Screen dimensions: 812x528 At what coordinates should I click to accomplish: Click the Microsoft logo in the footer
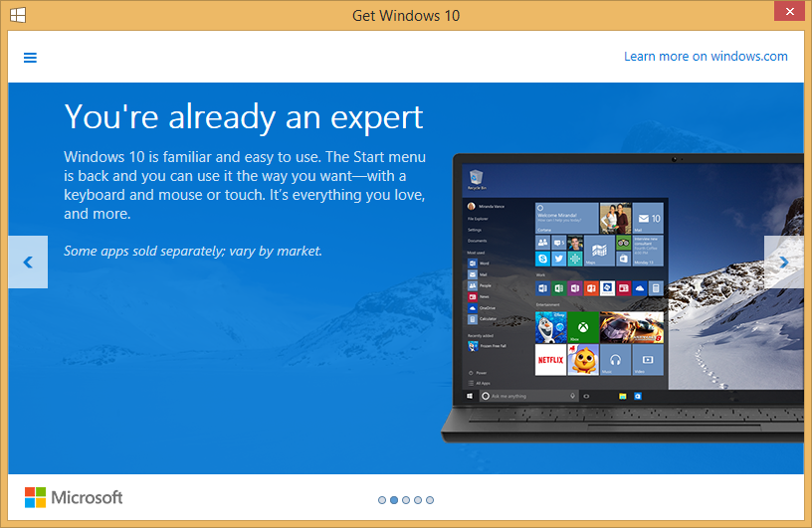(x=74, y=497)
